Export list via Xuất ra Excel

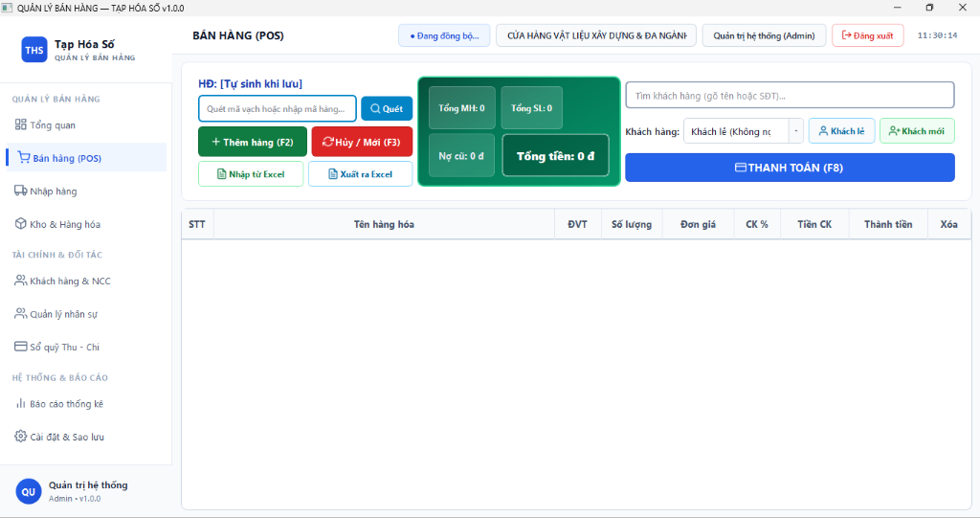pyautogui.click(x=361, y=174)
